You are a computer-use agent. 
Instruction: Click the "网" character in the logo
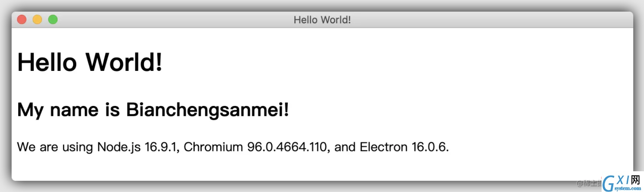coord(635,180)
